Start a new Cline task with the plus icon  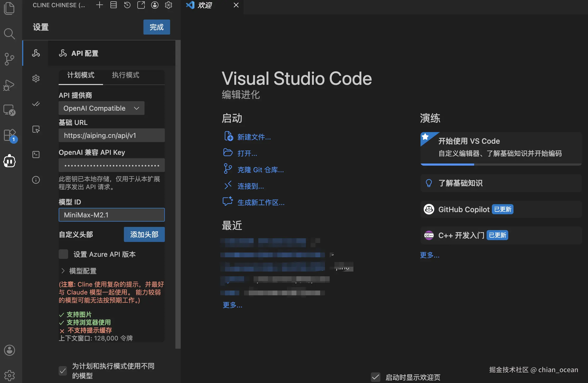tap(100, 5)
